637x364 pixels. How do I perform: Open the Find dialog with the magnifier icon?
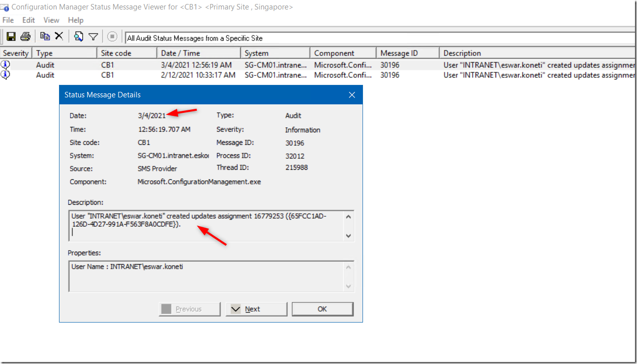point(78,35)
